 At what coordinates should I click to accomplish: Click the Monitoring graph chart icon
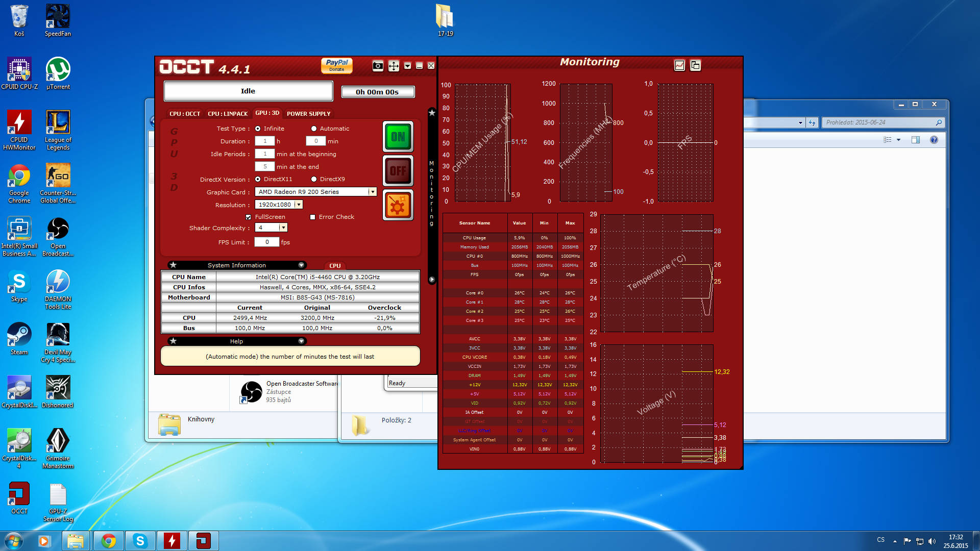679,65
